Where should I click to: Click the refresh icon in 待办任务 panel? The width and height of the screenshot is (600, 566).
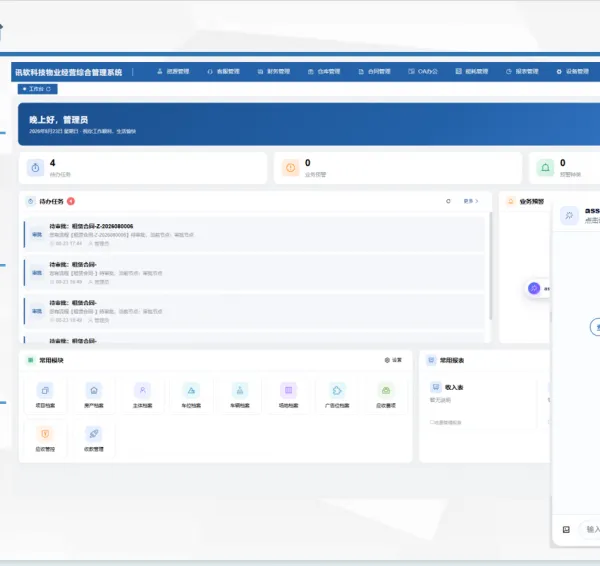pyautogui.click(x=448, y=201)
